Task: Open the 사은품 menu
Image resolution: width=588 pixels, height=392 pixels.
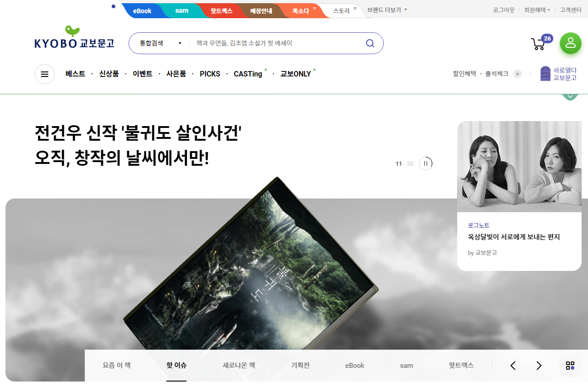Action: pyautogui.click(x=176, y=74)
